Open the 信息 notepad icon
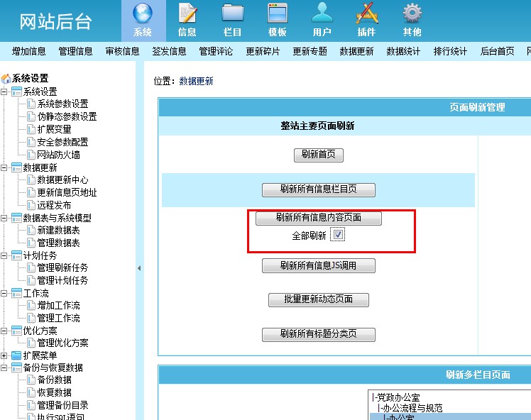The image size is (531, 420). (x=187, y=14)
